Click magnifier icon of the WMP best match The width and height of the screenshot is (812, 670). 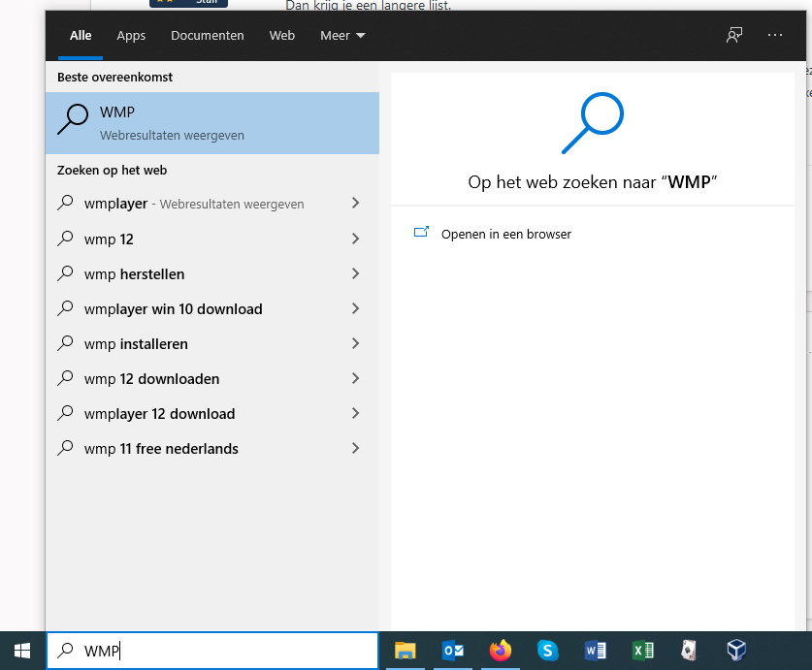[x=73, y=119]
